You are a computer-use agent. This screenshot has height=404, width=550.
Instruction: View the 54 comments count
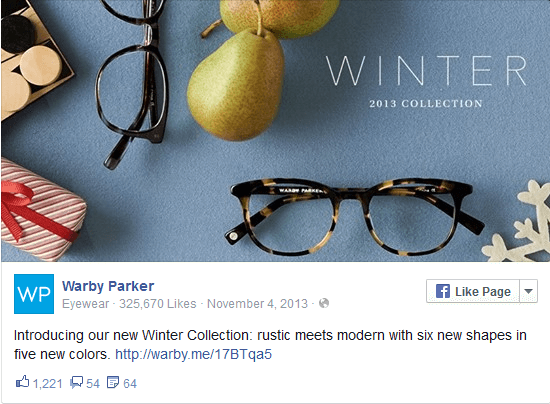[x=93, y=383]
